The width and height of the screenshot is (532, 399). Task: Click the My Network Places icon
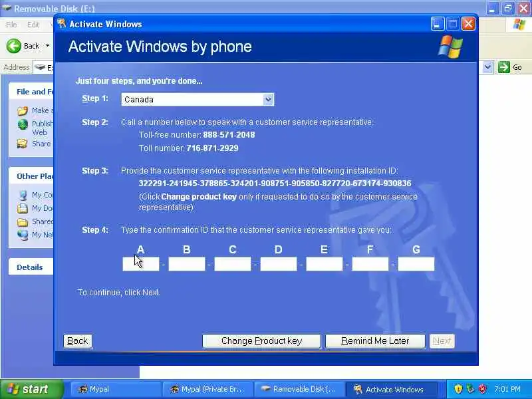point(23,235)
